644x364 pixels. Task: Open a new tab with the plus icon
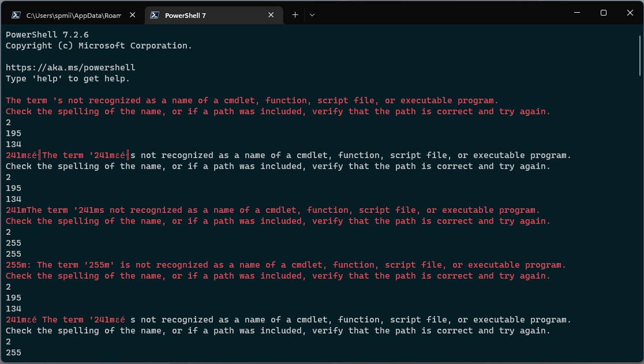coord(295,14)
